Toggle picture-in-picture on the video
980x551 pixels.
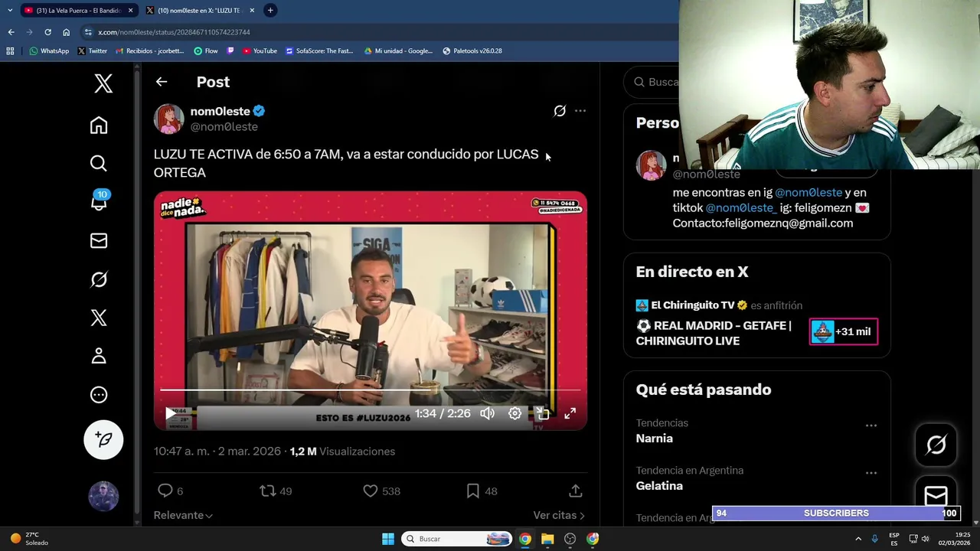click(x=543, y=413)
